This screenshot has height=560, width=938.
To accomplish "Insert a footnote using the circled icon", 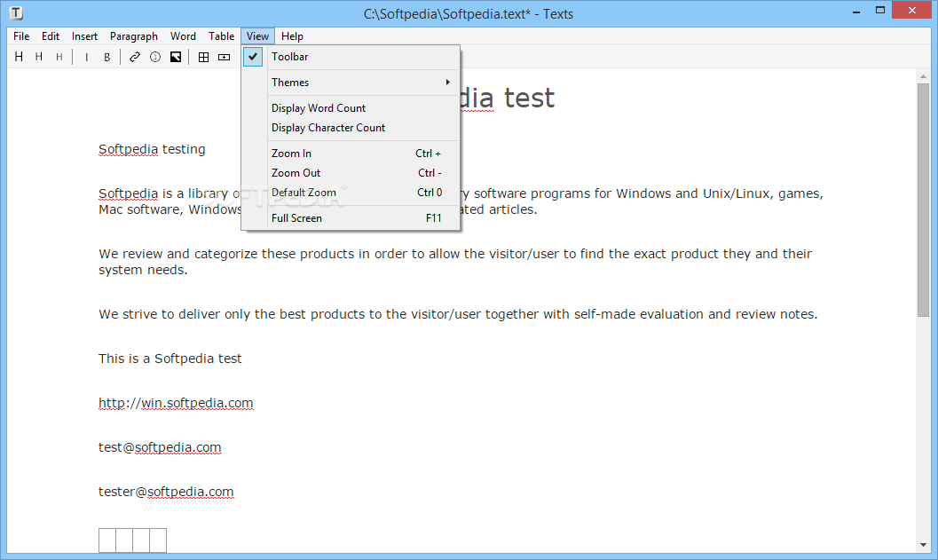I will (155, 57).
